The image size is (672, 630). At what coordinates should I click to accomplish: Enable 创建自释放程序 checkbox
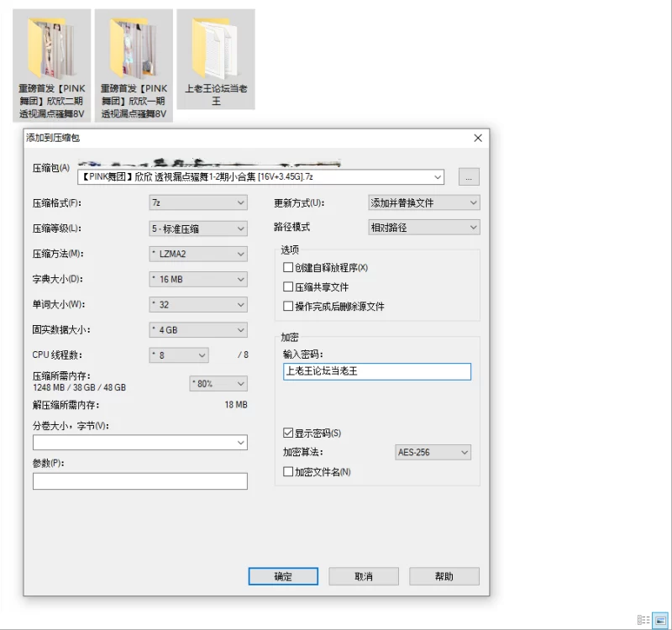point(288,267)
